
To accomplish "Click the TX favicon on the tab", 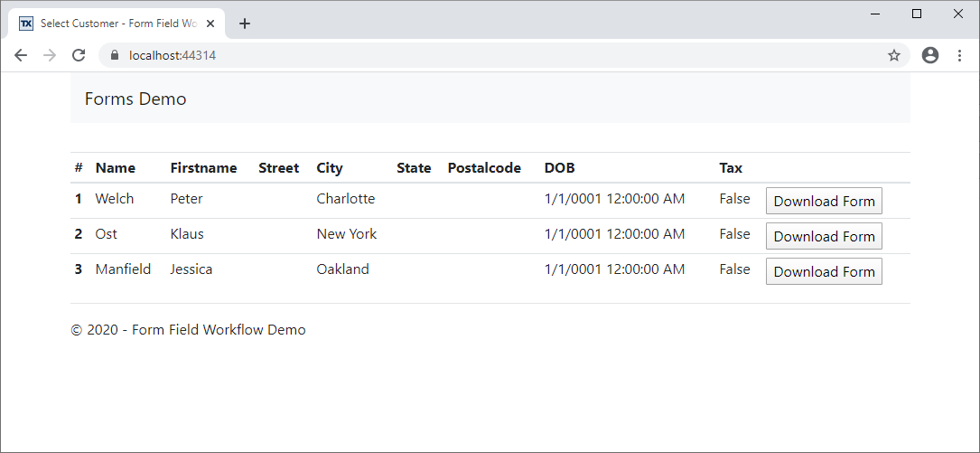I will [x=26, y=24].
